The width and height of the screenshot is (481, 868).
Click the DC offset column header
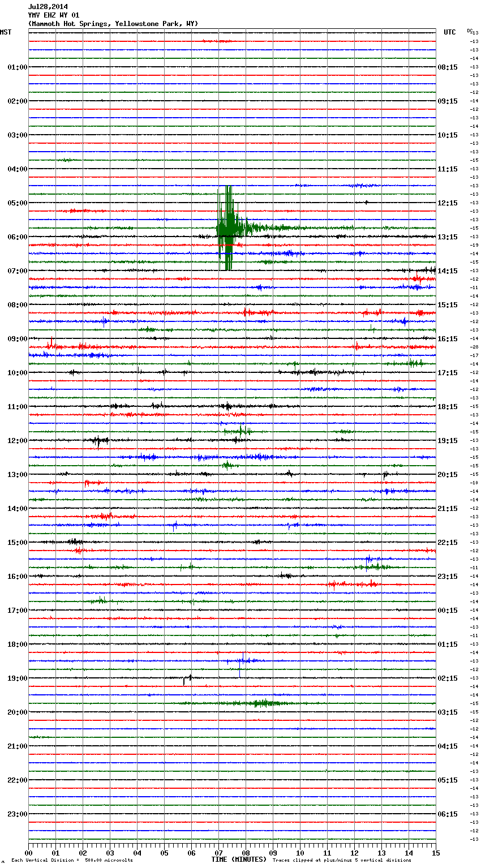[x=470, y=31]
